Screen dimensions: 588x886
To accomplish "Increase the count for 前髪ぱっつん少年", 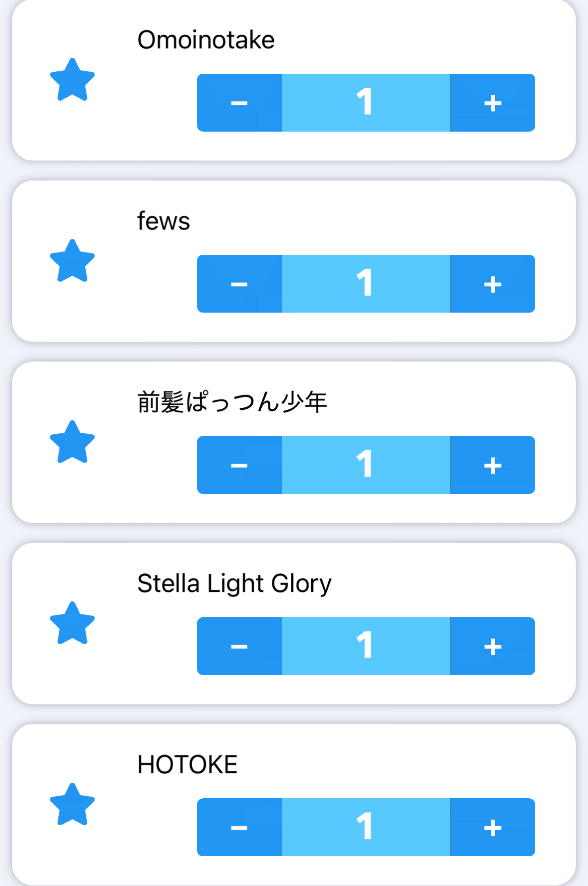I will click(492, 465).
